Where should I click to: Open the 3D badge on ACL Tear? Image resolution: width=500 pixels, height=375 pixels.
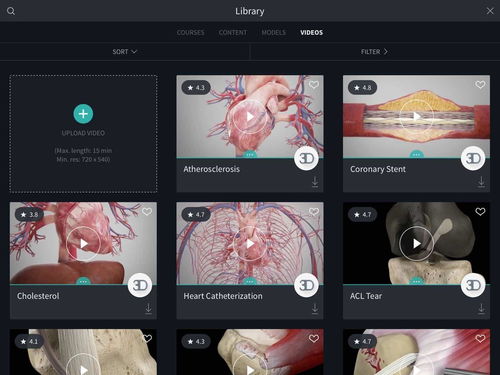point(473,285)
